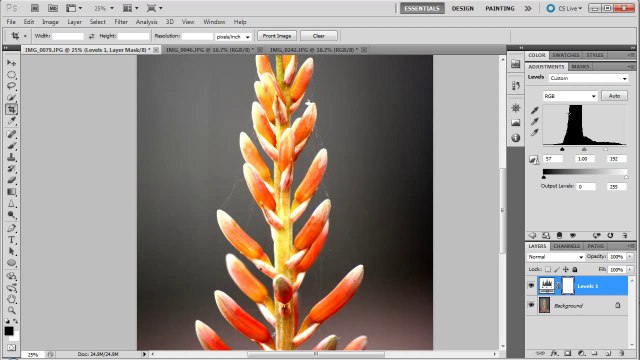
Task: Select the Brush tool
Action: click(x=11, y=146)
